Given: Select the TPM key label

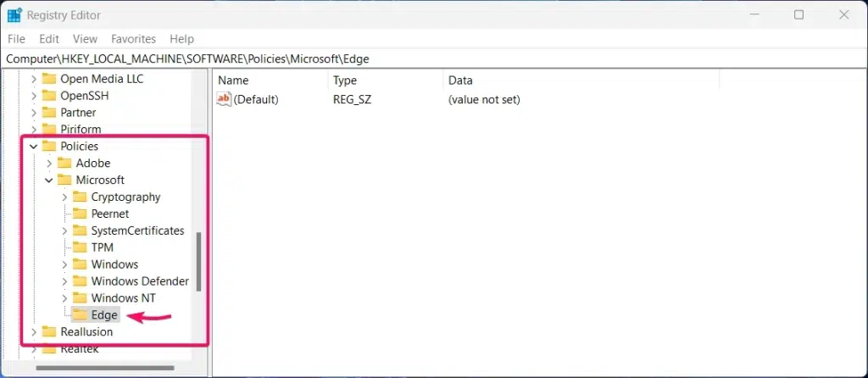Looking at the screenshot, I should [x=103, y=247].
